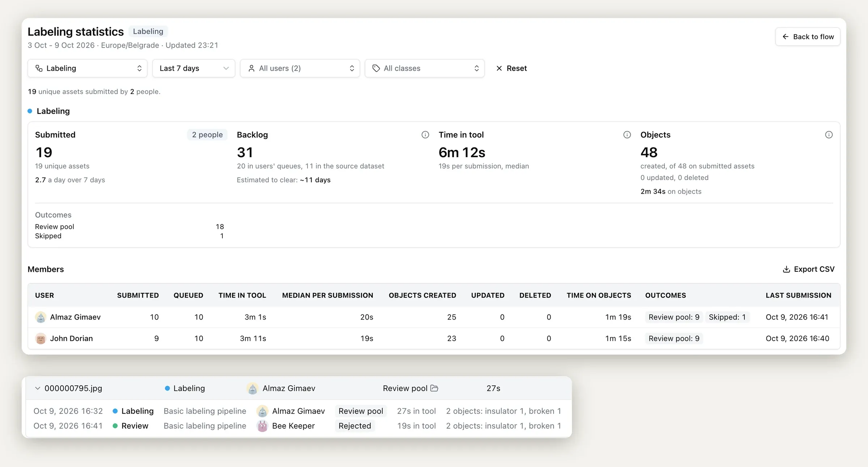The image size is (868, 467).
Task: Click the Skipped outcome row
Action: click(129, 236)
